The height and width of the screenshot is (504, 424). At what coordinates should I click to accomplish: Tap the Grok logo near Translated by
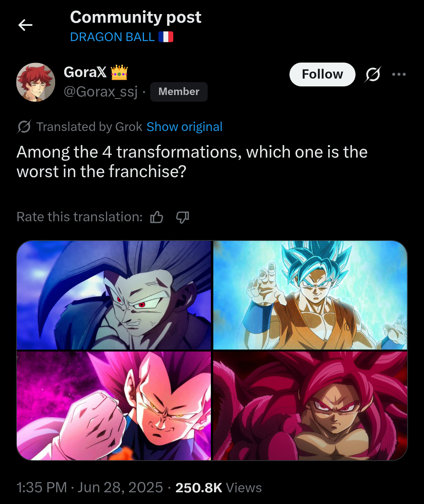point(24,127)
